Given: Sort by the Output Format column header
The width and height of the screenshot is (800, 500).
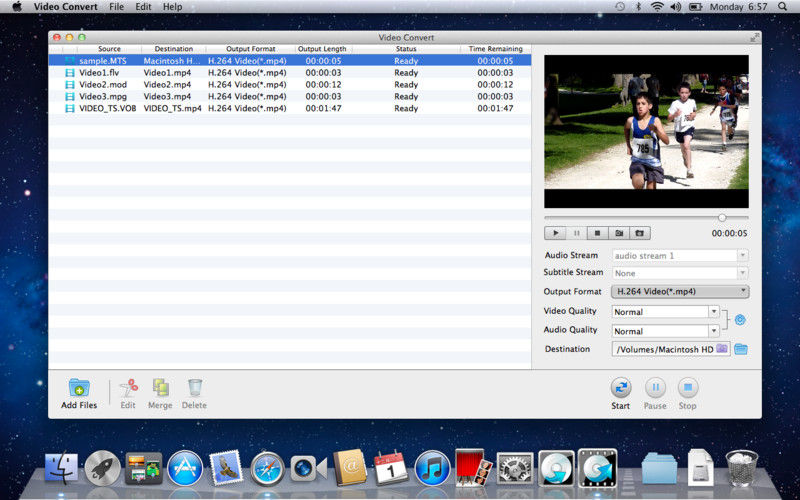Looking at the screenshot, I should pos(251,49).
